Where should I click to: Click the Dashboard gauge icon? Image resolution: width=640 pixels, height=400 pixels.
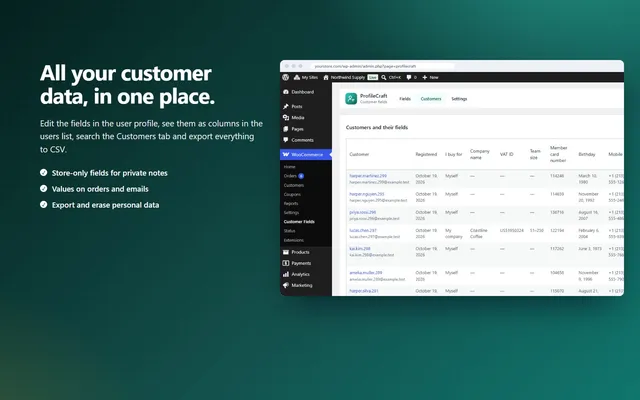(x=286, y=92)
